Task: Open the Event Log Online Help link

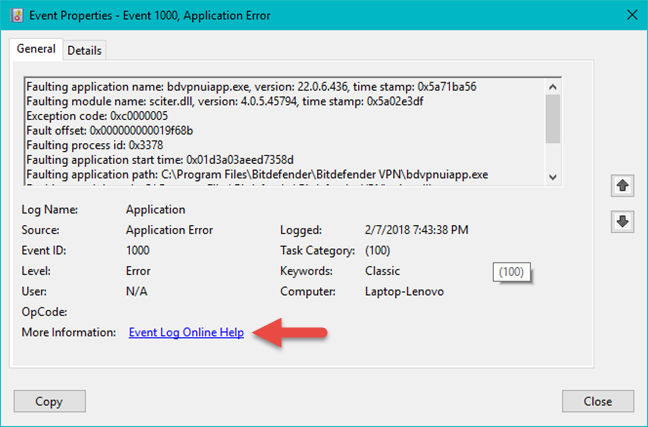Action: (x=186, y=332)
